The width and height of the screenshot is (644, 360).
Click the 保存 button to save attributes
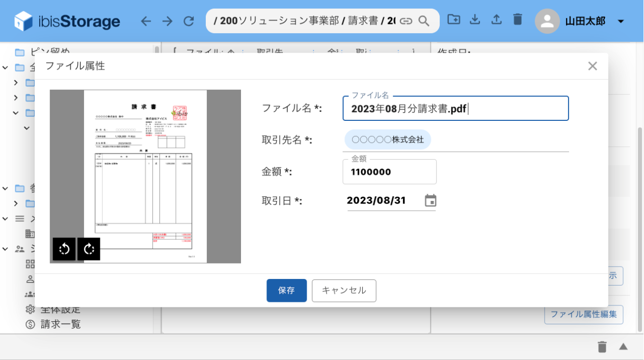click(286, 291)
